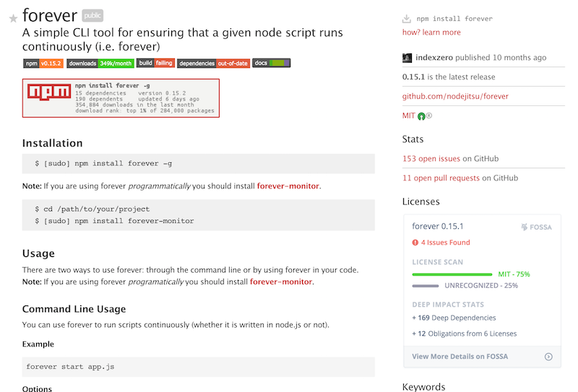Screen dimensions: 578x392
Task: Open the 4 Issues Found link
Action: [445, 243]
